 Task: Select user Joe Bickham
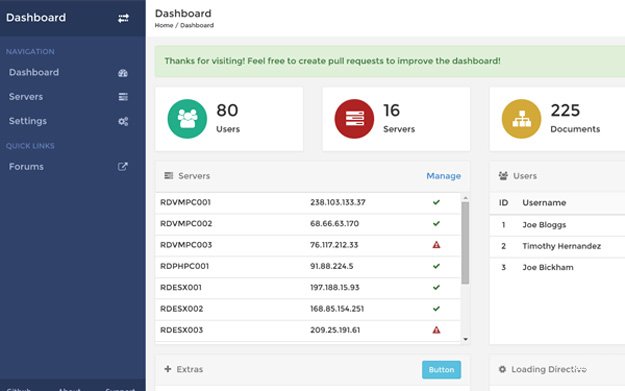(548, 267)
